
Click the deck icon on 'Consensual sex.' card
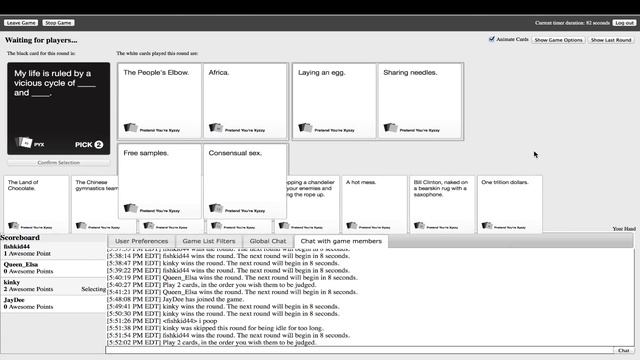pos(216,208)
